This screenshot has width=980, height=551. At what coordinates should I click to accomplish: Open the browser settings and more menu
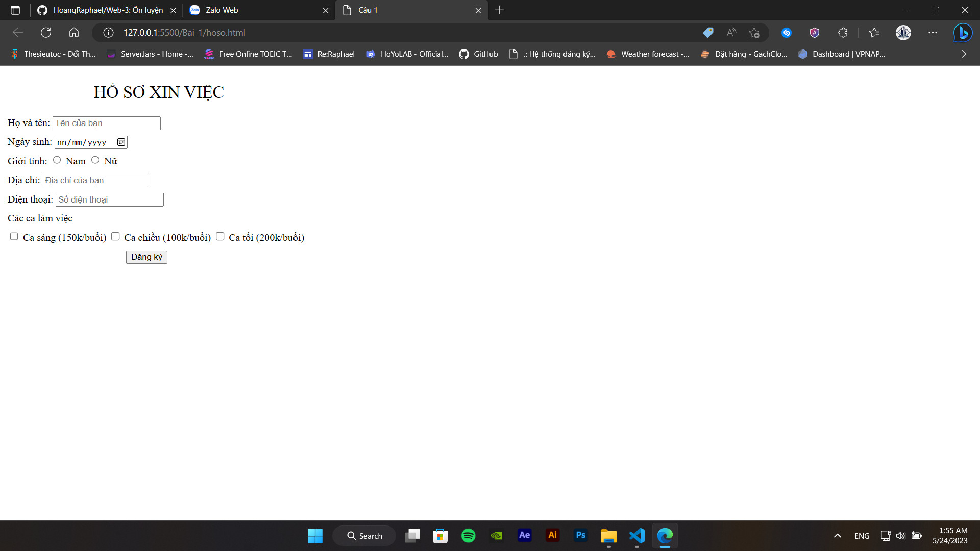pos(933,33)
